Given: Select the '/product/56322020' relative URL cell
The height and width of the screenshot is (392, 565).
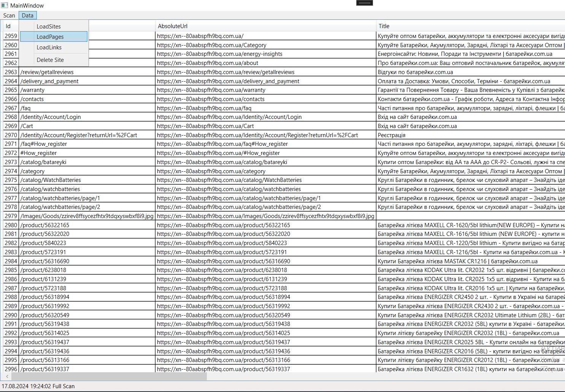Looking at the screenshot, I should coord(87,234).
